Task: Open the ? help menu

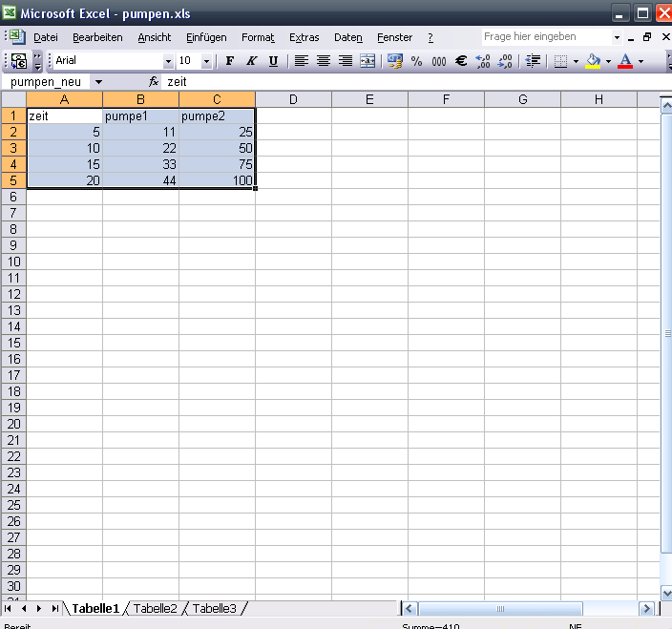Action: tap(430, 38)
